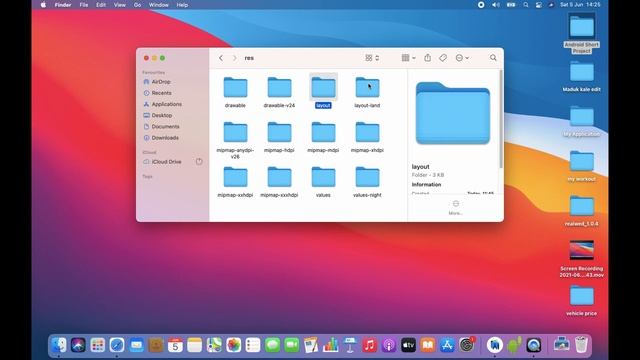The image size is (640, 360).
Task: Select the drawable folder
Action: 235,87
